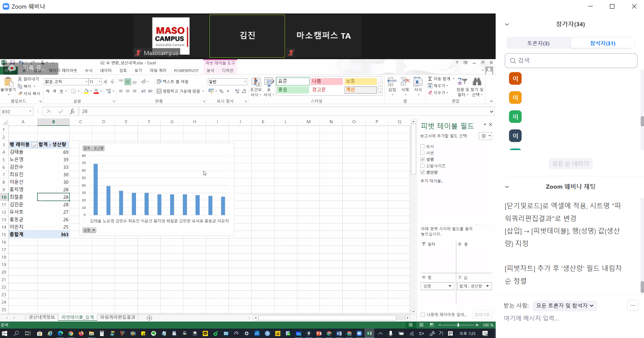Click the Sort and Filter icon
644x338 pixels.
click(462, 82)
